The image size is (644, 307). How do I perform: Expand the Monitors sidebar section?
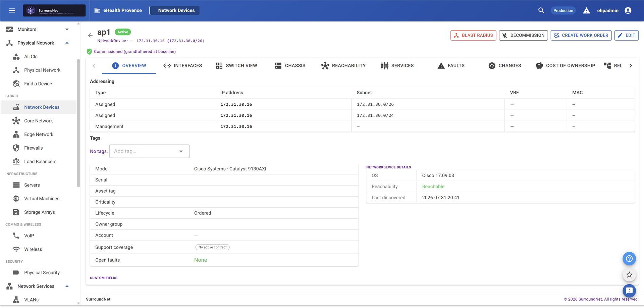pos(38,29)
